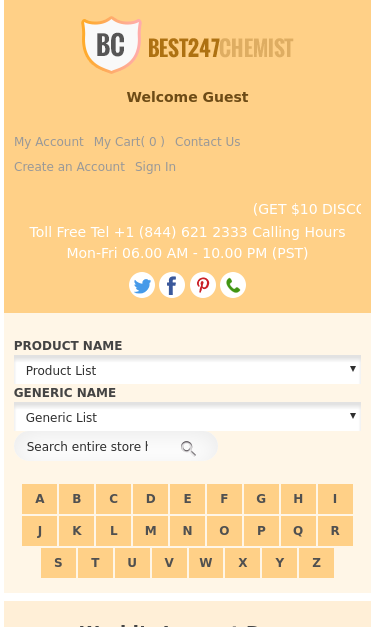375x627 pixels.
Task: Select letter Z in alphabet index
Action: pos(316,563)
